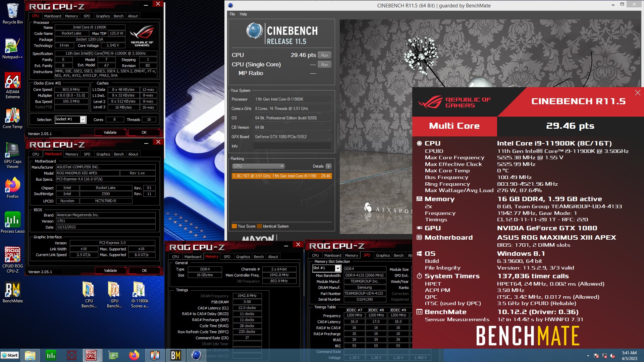Switch to CPU tab in Mainboard CPU-Z window
The height and width of the screenshot is (362, 644).
(36, 154)
